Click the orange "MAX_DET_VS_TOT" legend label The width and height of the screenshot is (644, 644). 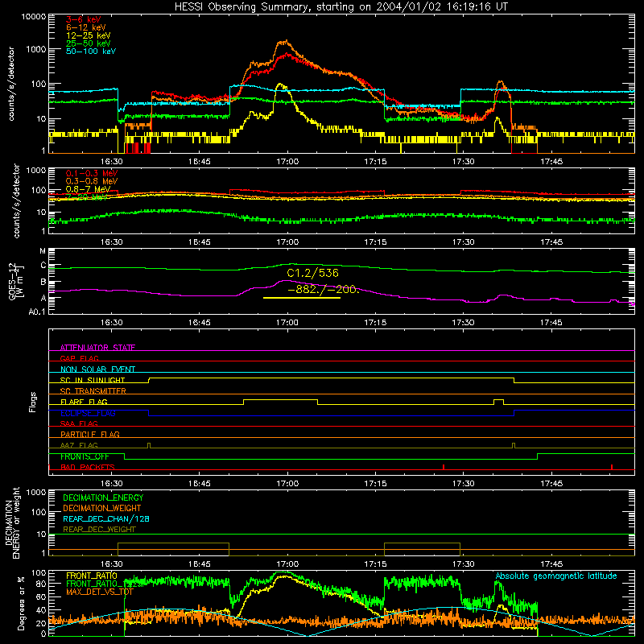100,592
